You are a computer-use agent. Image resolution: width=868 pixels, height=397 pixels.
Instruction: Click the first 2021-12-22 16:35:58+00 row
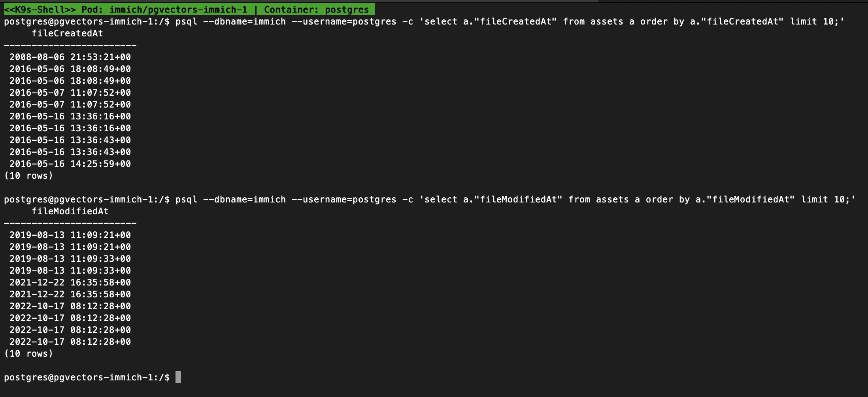(x=70, y=283)
